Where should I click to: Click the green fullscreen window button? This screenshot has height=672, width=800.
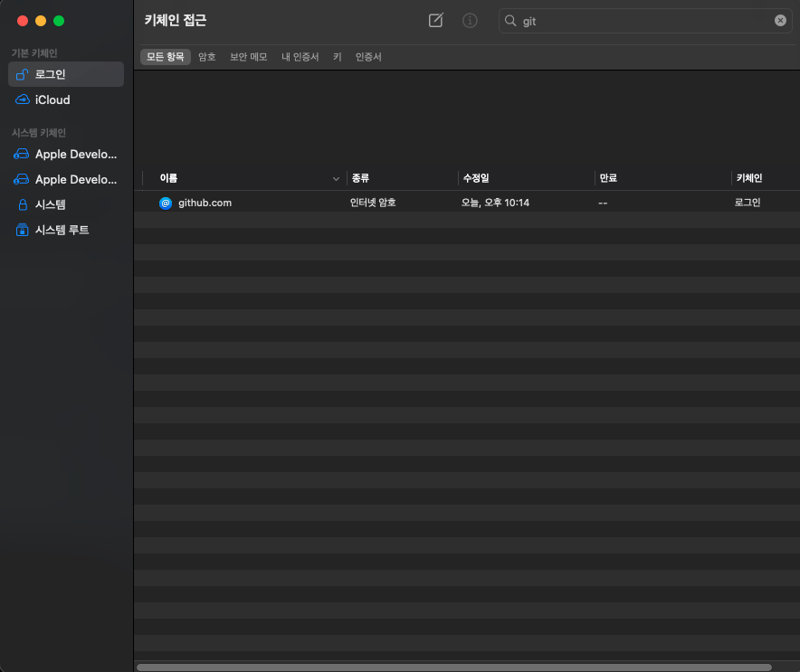[x=59, y=21]
